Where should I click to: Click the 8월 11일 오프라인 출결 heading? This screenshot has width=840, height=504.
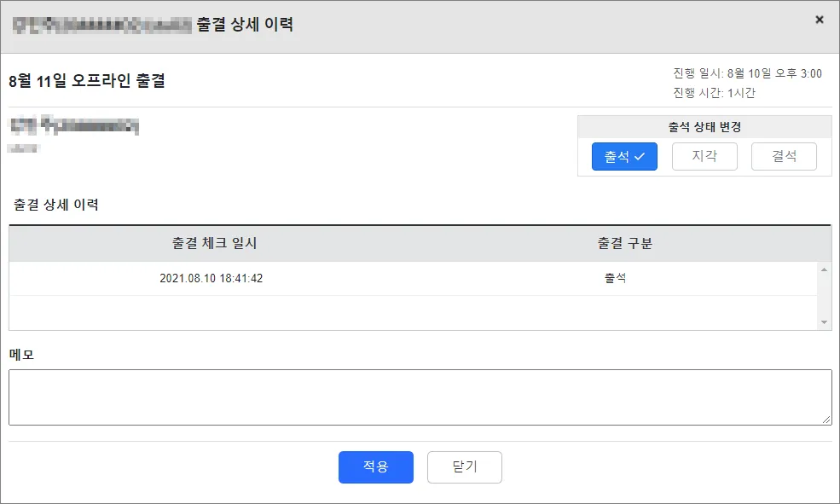tap(87, 82)
